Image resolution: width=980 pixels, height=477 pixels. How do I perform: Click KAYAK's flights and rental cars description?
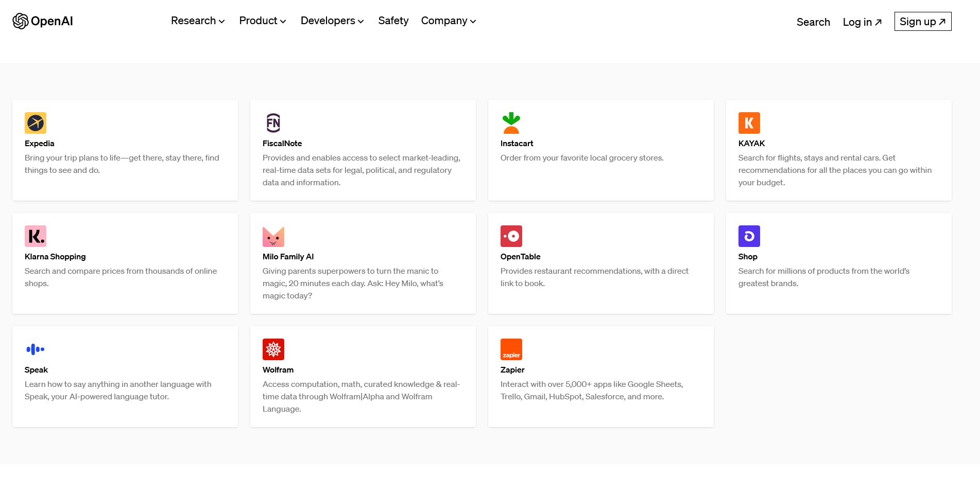[835, 170]
